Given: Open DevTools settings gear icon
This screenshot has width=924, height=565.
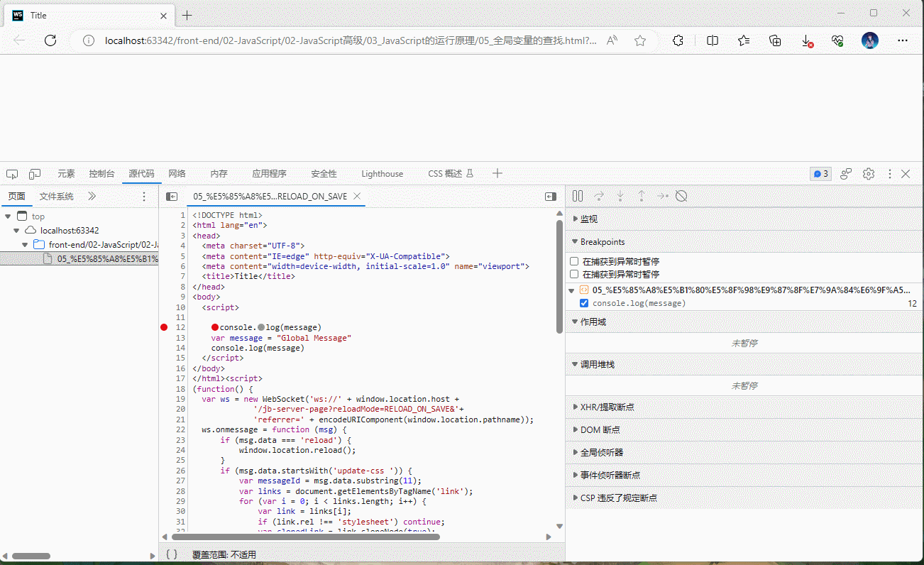Looking at the screenshot, I should coord(868,174).
